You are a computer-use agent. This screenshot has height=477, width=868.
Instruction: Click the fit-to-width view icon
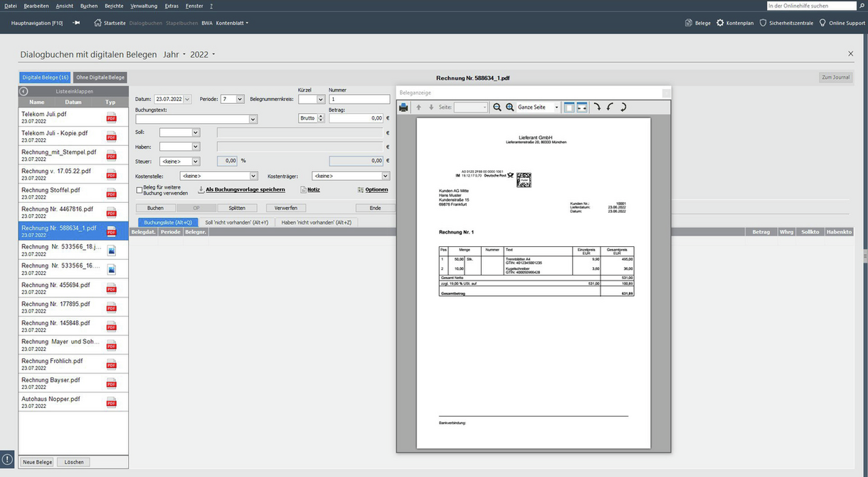(581, 108)
